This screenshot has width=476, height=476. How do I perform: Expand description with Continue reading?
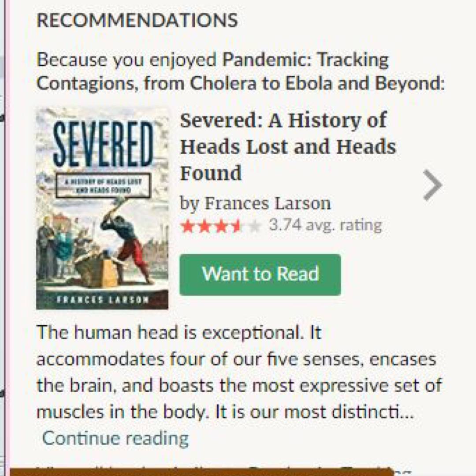pos(115,438)
